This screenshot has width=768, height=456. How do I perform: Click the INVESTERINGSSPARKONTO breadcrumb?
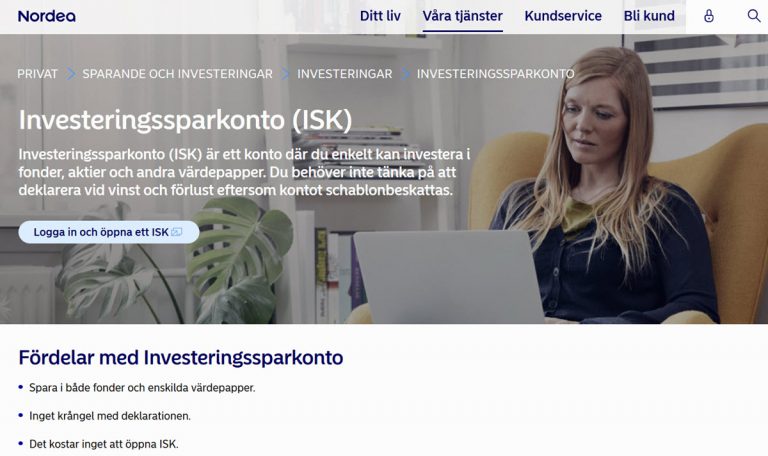495,74
